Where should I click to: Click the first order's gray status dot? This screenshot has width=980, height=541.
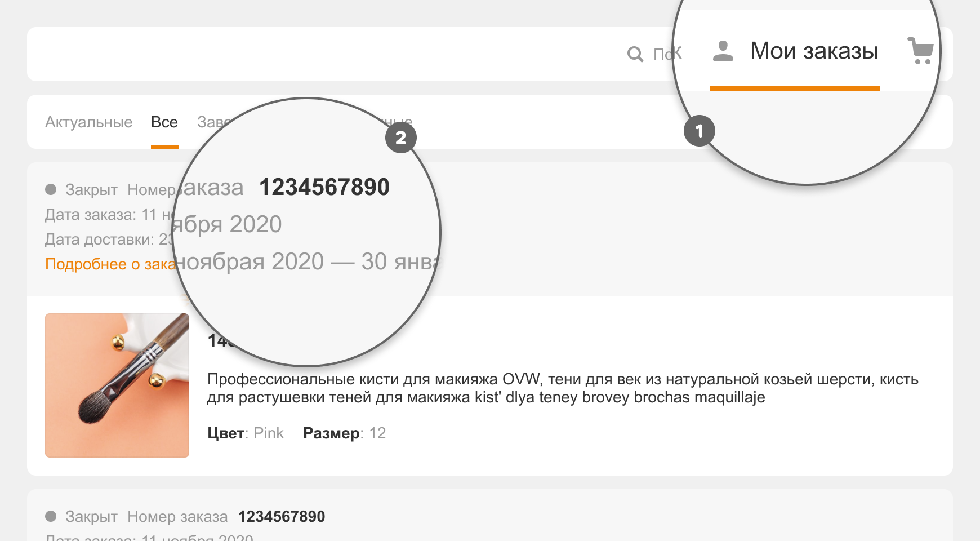51,189
